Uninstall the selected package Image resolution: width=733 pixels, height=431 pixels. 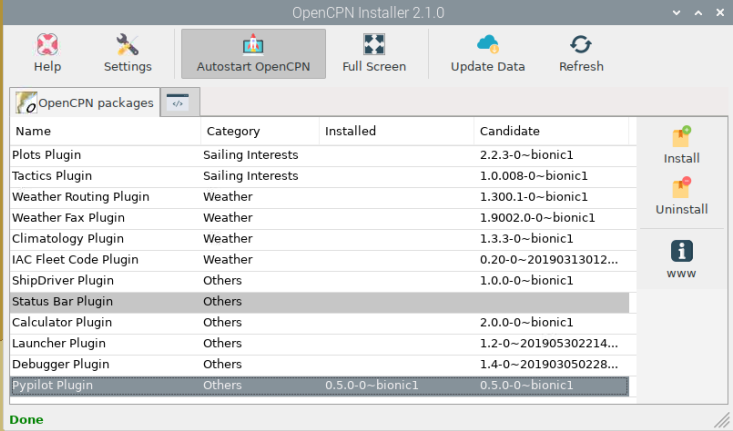click(x=682, y=196)
